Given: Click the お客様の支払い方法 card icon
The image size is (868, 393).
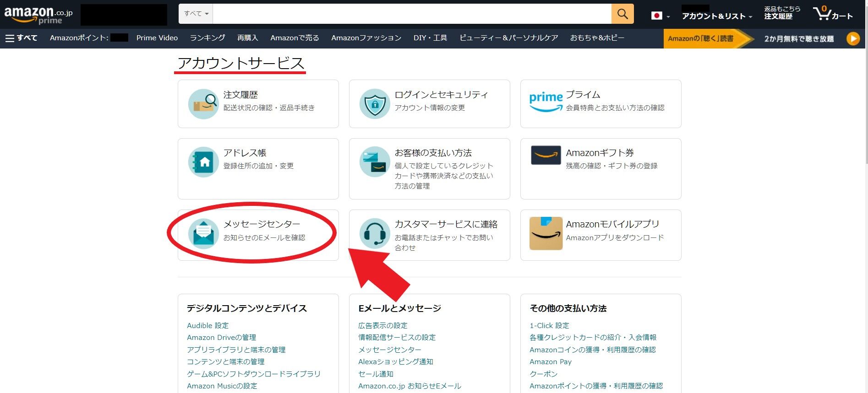Looking at the screenshot, I should point(375,162).
